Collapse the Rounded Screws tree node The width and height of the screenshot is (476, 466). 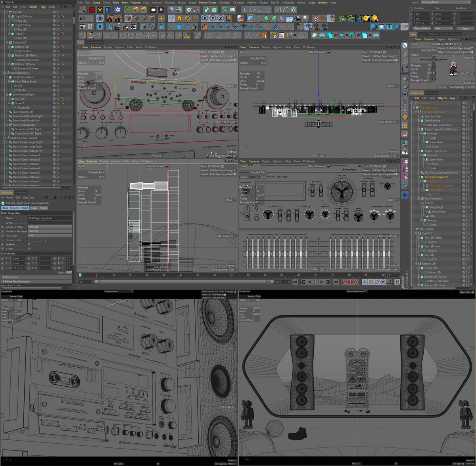(x=5, y=73)
